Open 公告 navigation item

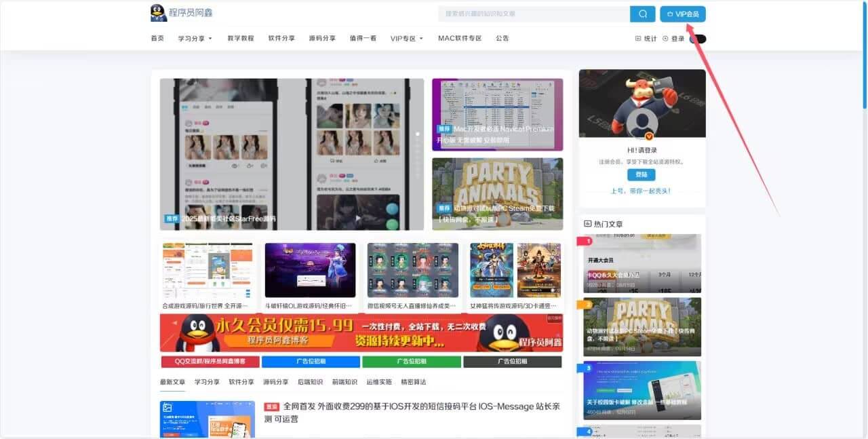502,38
